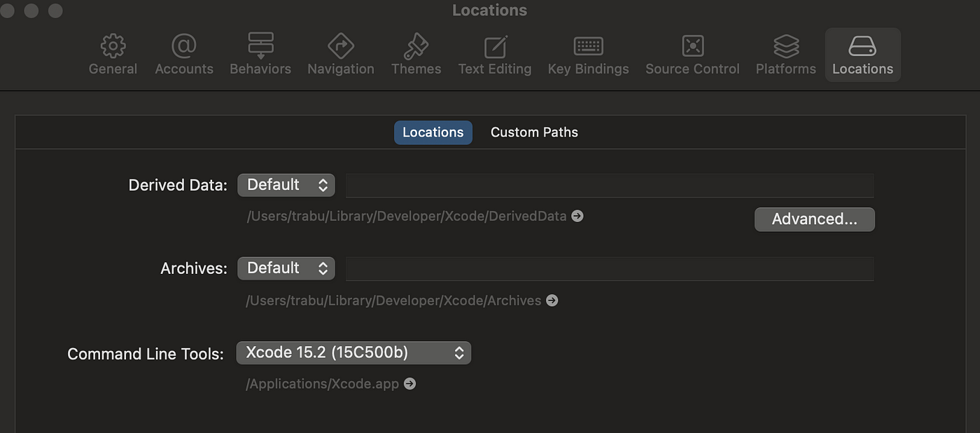Switch to the Custom Paths tab
Viewport: 980px width, 433px height.
click(534, 132)
